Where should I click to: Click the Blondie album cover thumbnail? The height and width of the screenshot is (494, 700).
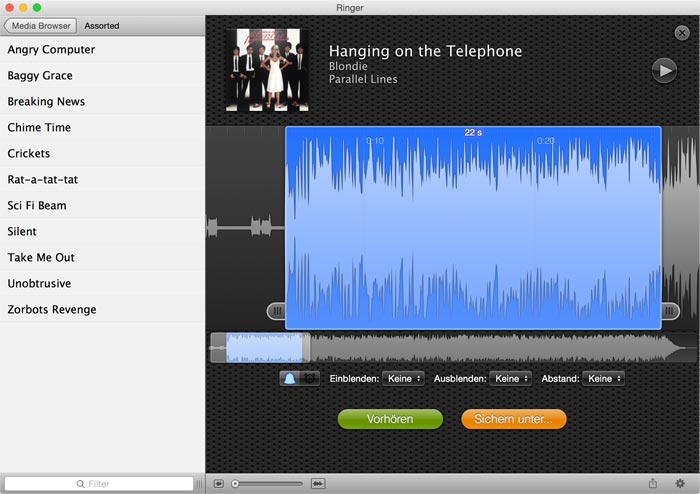pos(267,70)
